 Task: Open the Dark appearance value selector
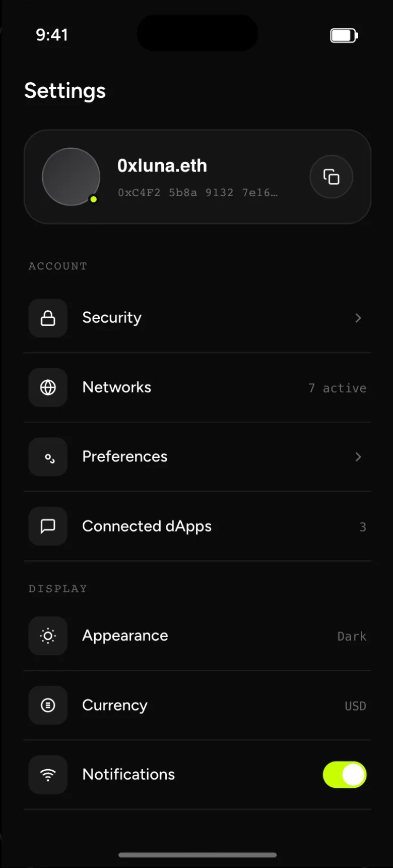pyautogui.click(x=352, y=636)
